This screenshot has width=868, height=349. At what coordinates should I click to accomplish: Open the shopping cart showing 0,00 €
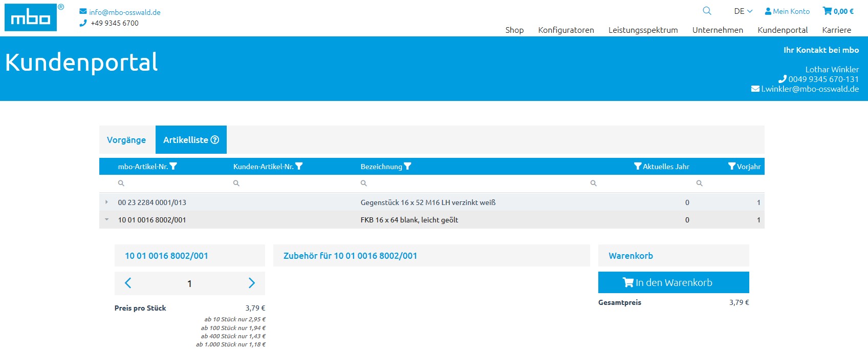click(838, 11)
